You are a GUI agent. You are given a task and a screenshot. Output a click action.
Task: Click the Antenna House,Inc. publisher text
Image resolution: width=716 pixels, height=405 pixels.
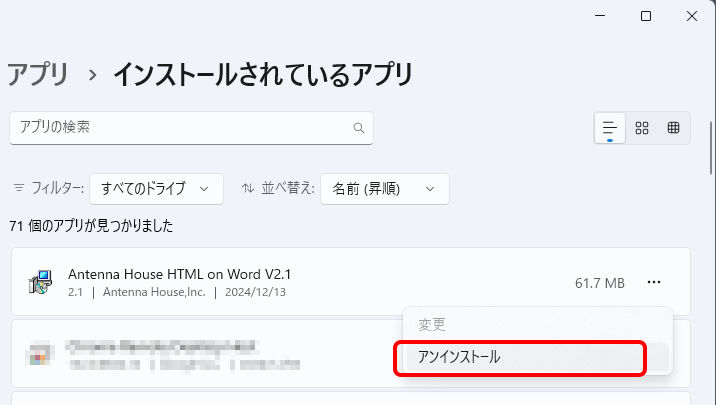point(154,292)
